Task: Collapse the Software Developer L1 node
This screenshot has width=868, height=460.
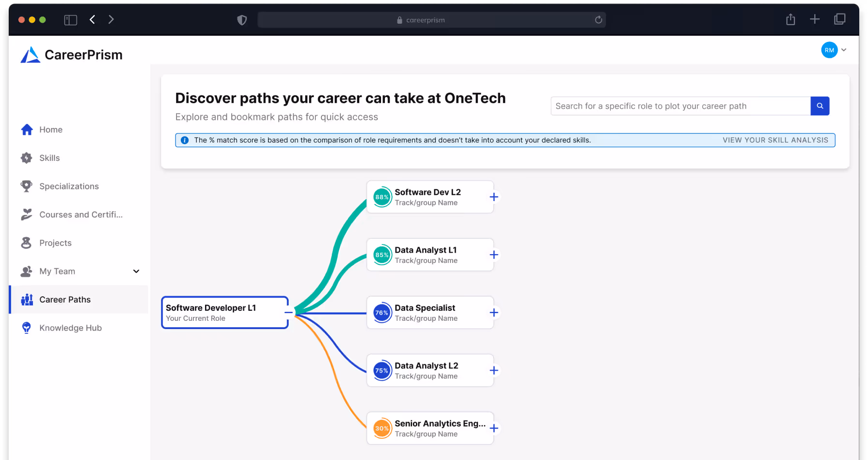Action: point(288,313)
